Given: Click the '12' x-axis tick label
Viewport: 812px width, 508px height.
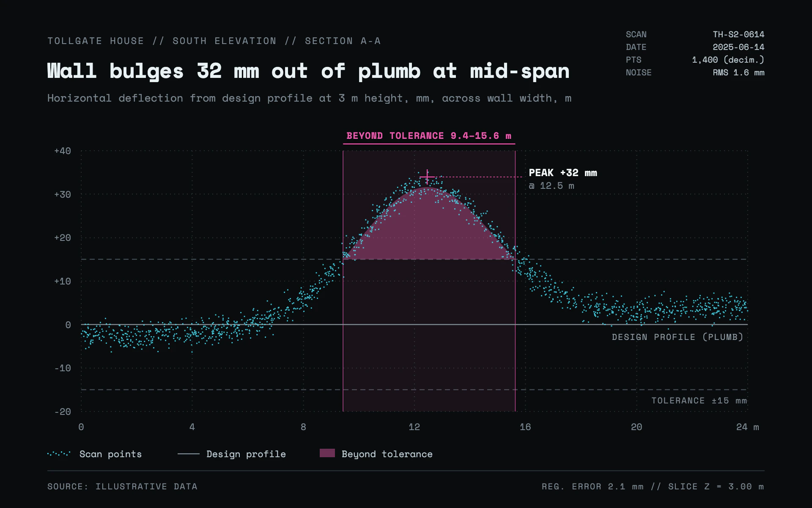Looking at the screenshot, I should 414,427.
